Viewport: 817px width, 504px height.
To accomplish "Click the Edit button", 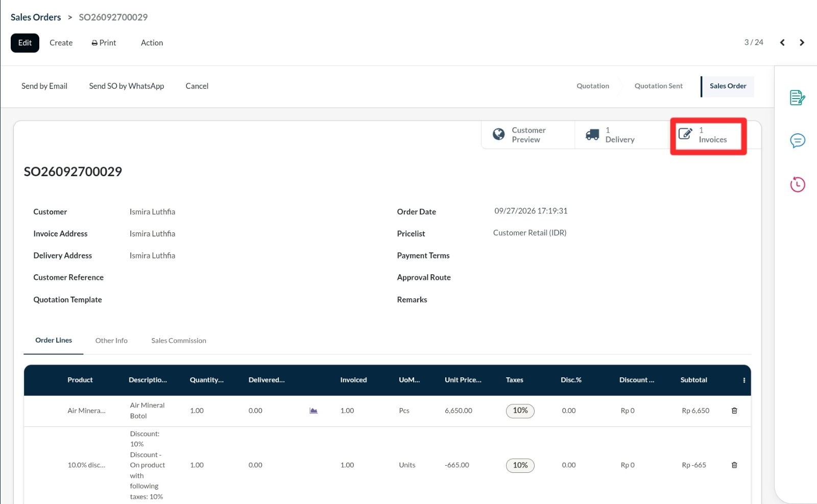I will (25, 43).
